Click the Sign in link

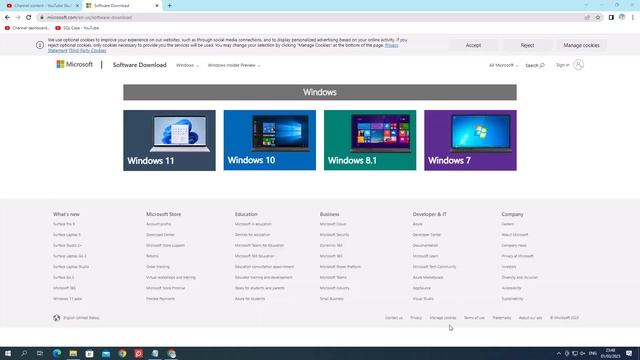pyautogui.click(x=562, y=65)
